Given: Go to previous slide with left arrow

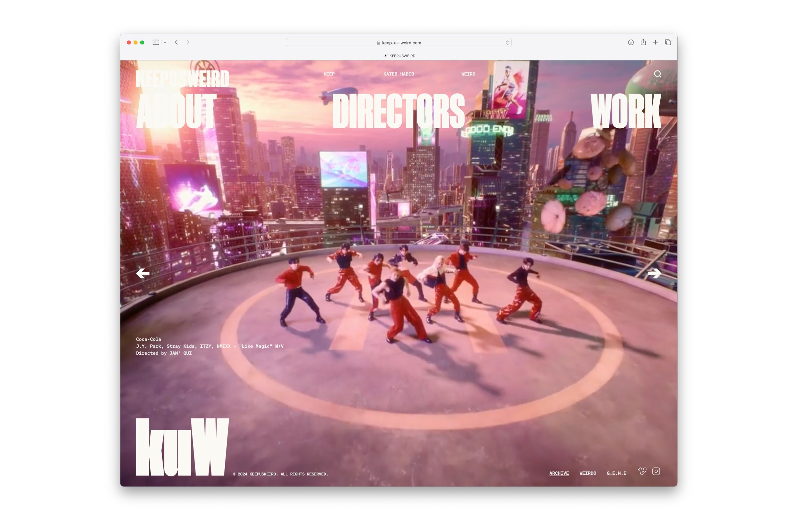Looking at the screenshot, I should (x=143, y=273).
